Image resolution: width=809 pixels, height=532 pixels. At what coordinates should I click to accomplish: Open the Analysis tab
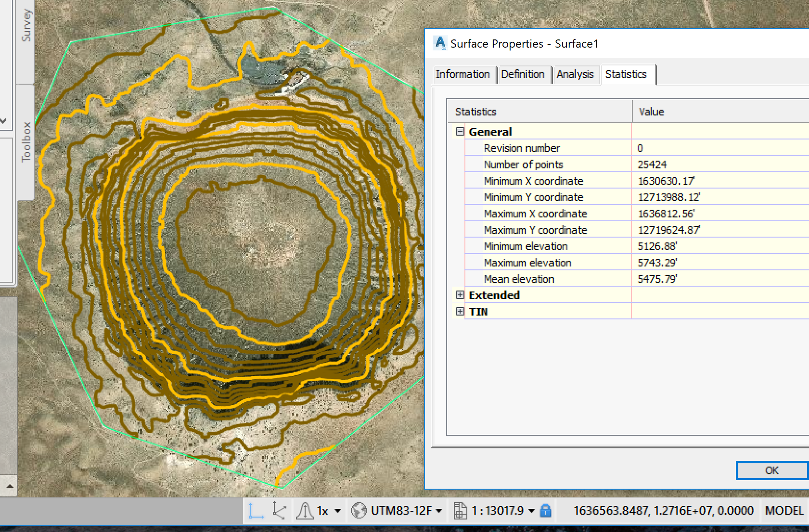(x=575, y=74)
